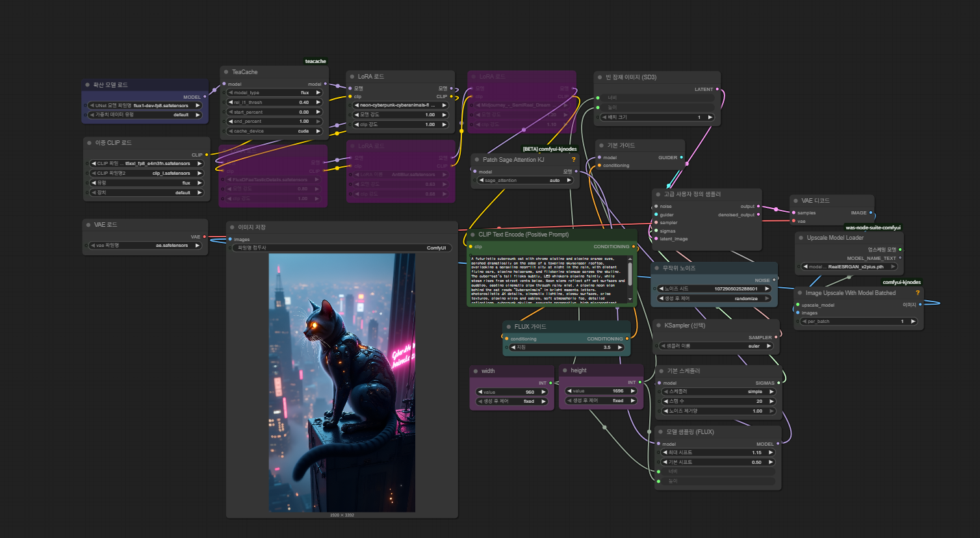Click the title dot of KSampler (선택) node

click(x=658, y=325)
